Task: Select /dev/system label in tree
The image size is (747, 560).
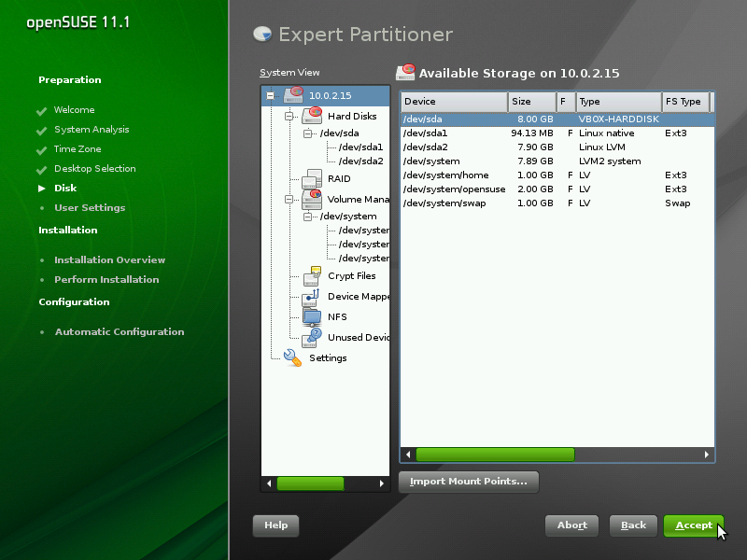Action: pos(348,217)
